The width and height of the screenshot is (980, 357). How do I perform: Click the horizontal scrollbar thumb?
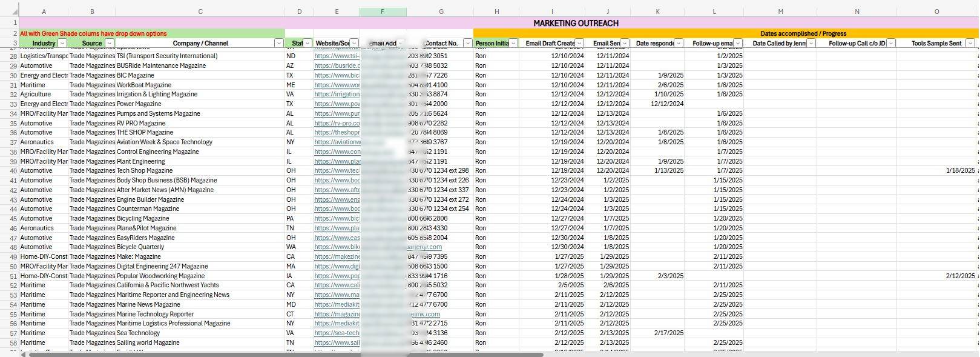tap(286, 354)
